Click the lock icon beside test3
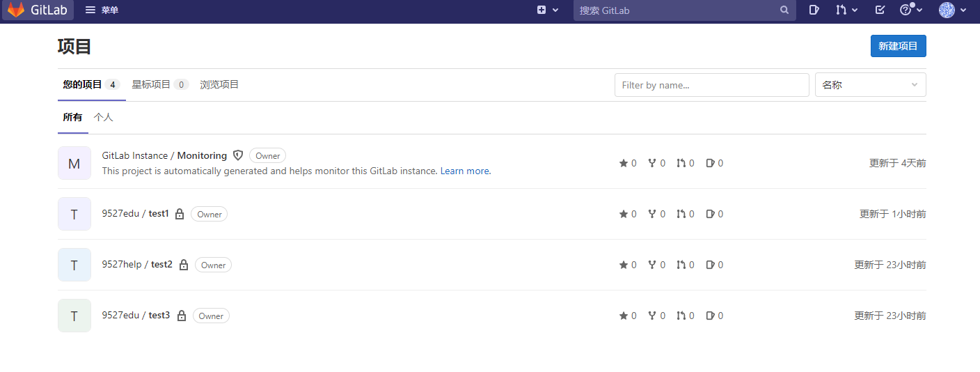Screen dimensions: 980x372 click(182, 316)
